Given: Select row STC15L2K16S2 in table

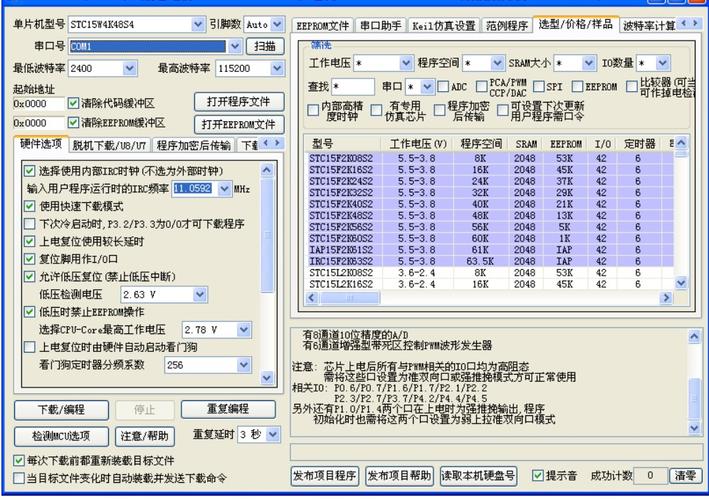Looking at the screenshot, I should pos(489,284).
